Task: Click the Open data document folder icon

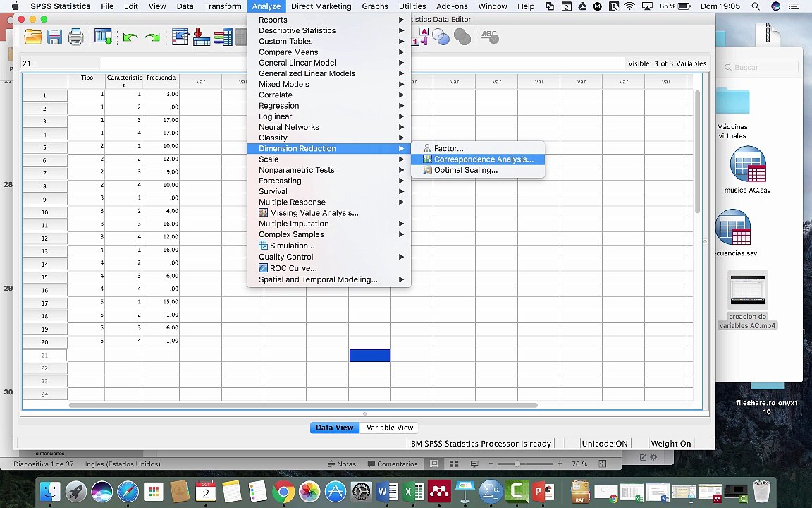Action: (x=32, y=37)
